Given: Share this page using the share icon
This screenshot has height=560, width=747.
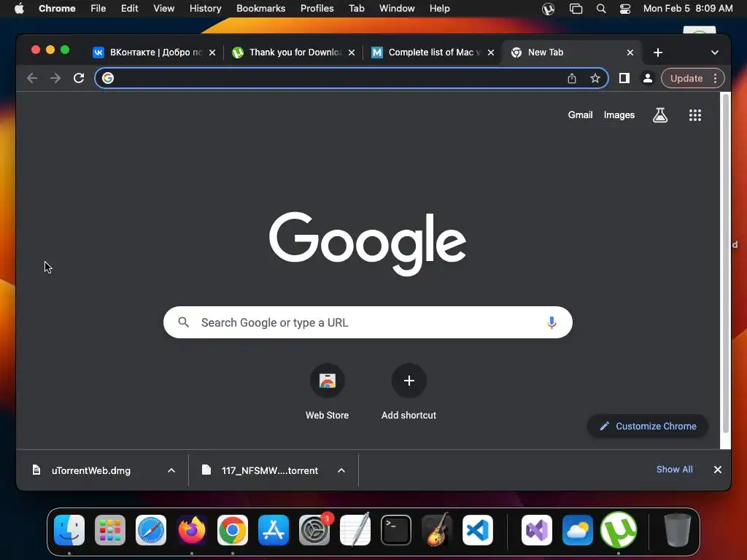Looking at the screenshot, I should pyautogui.click(x=572, y=78).
